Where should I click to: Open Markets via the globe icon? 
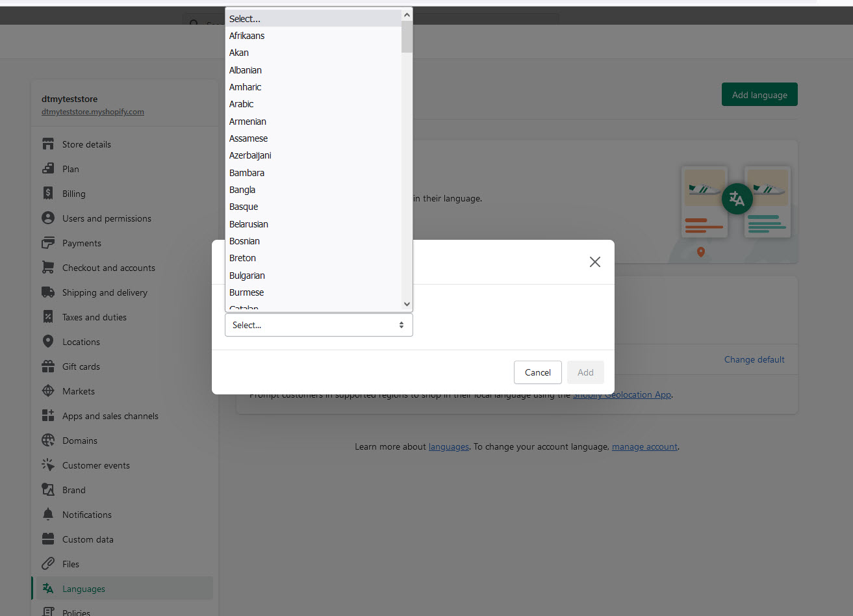tap(48, 391)
